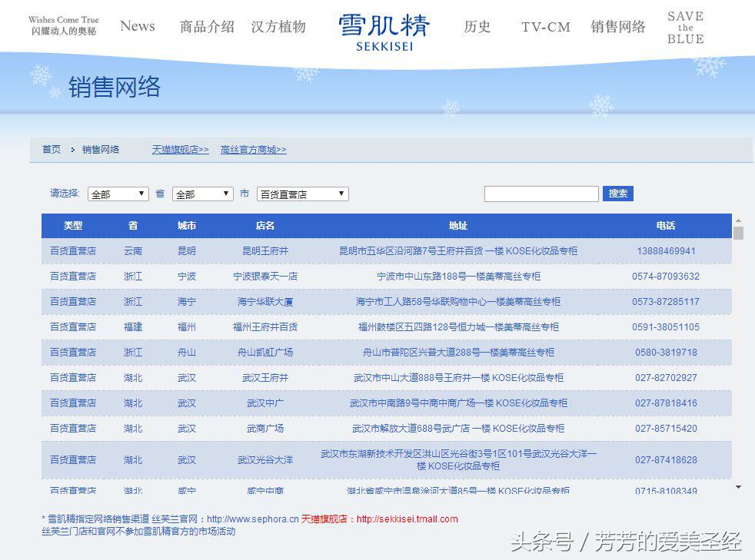Click inside the search input box
This screenshot has width=755, height=560.
tap(541, 194)
